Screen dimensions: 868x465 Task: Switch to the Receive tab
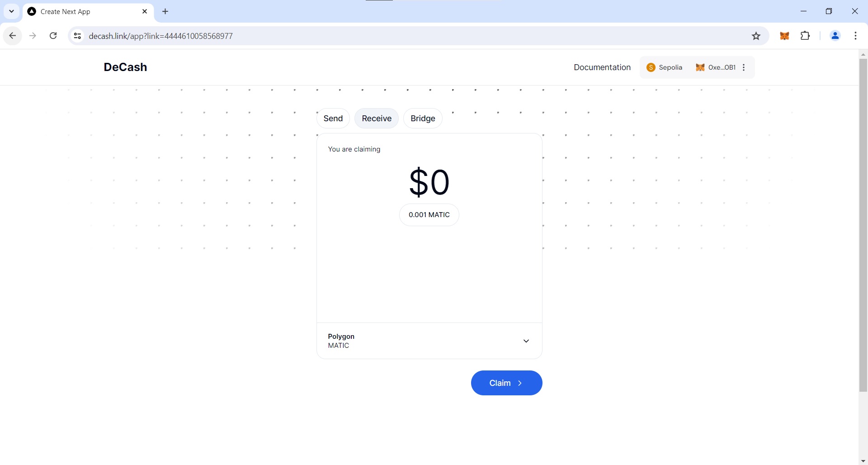(x=377, y=119)
